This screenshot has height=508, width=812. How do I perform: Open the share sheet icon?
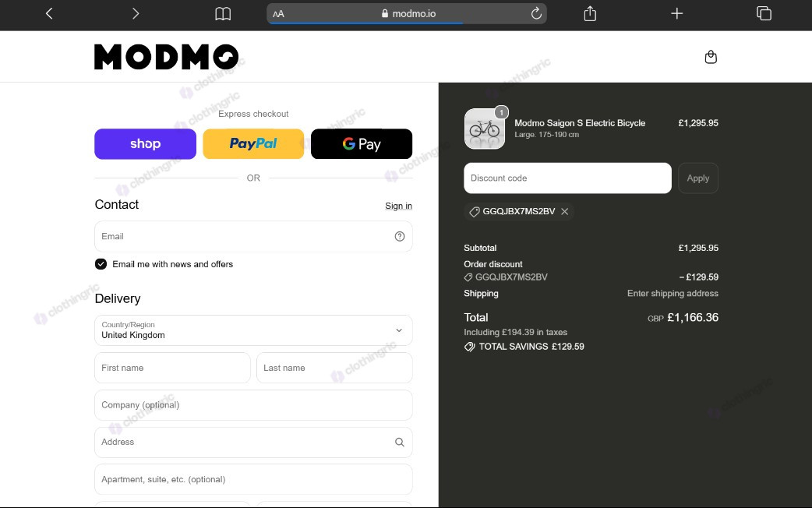point(590,13)
